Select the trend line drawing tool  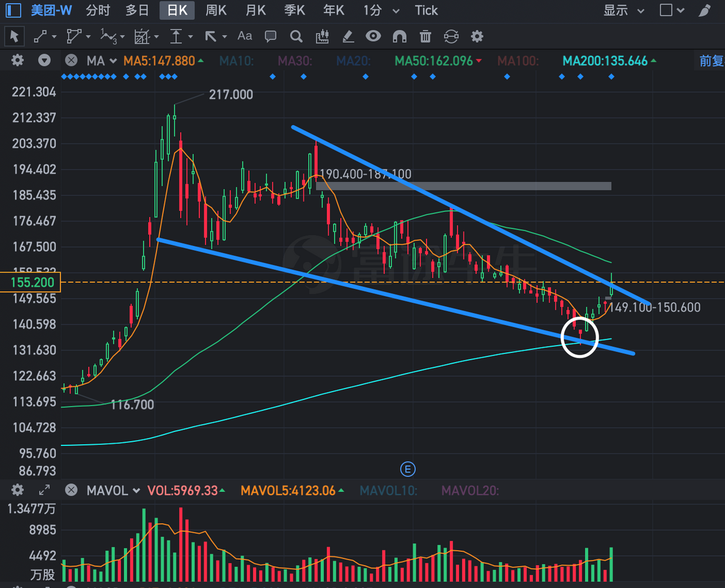tap(40, 36)
